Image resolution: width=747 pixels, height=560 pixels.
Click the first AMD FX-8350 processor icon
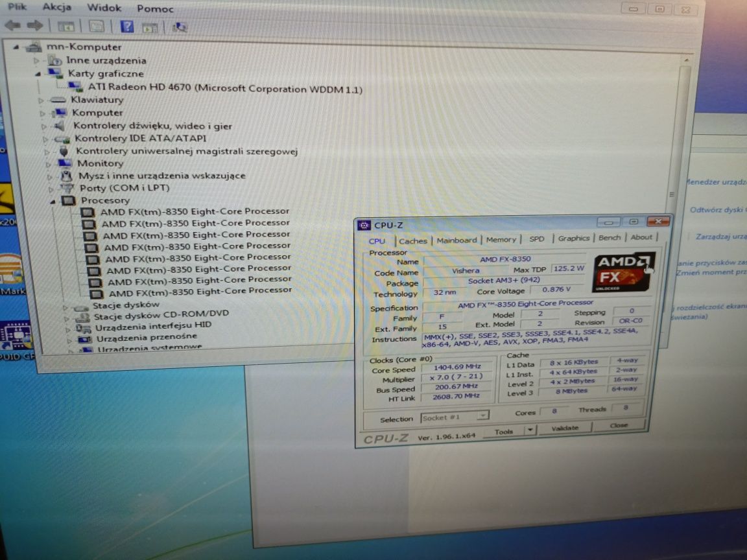[87, 213]
